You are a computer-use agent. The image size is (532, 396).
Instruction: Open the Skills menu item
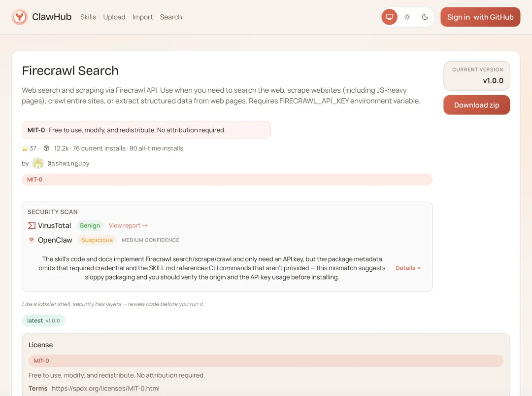(x=88, y=17)
